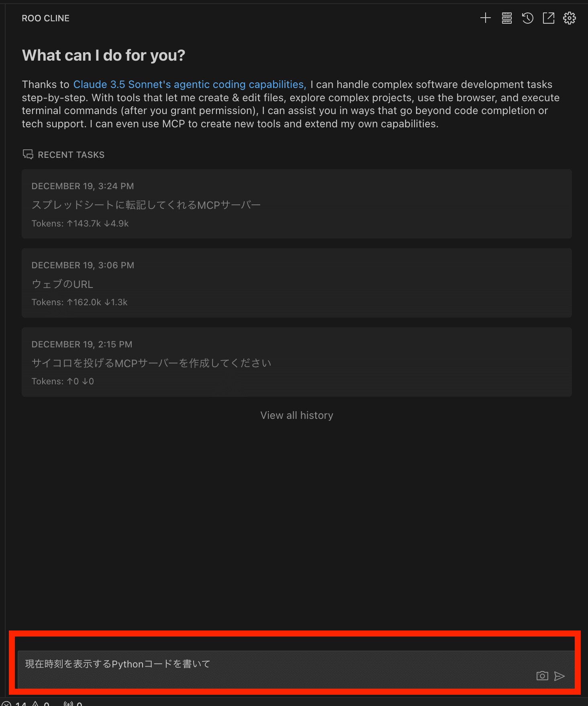Open Claude 3.5 Sonnet agentic coding capabilities link

(x=190, y=84)
